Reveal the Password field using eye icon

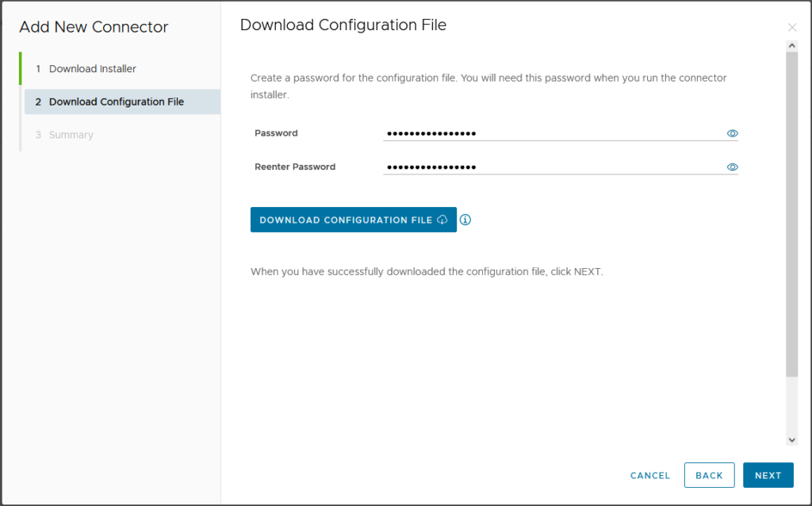(732, 133)
